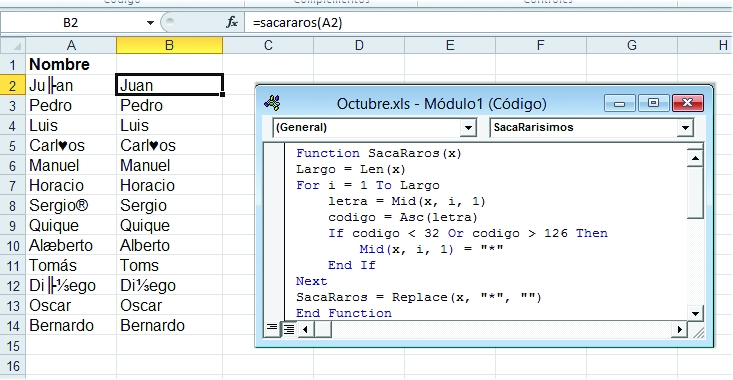
Task: Click the 'Largo = Len(x)' code line
Action: coord(351,169)
